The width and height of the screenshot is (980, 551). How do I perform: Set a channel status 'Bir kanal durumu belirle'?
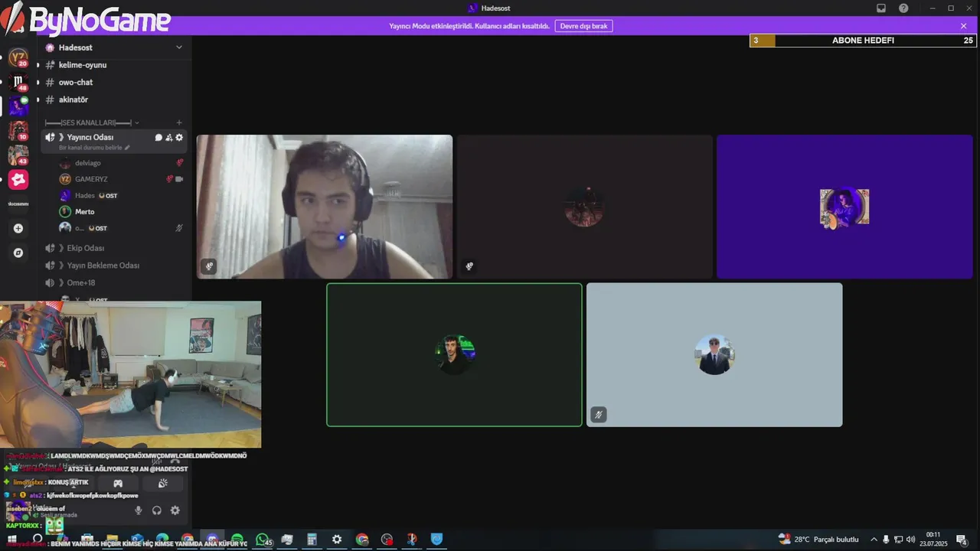click(93, 148)
